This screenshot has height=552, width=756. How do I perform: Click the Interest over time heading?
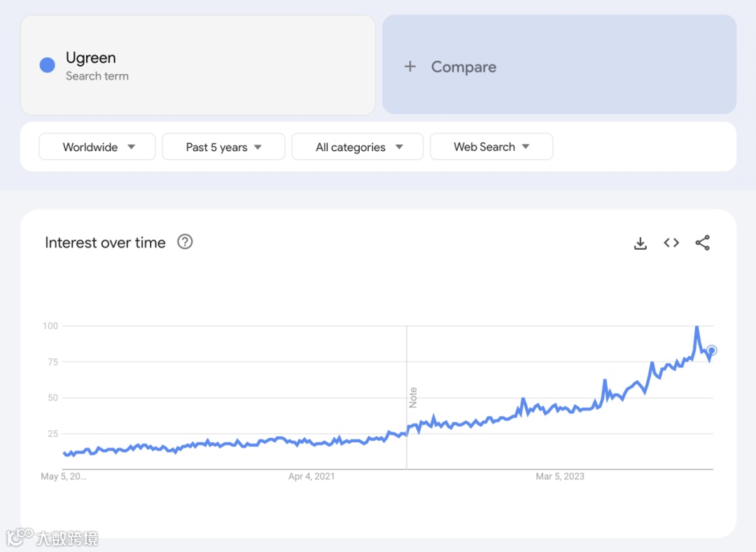106,243
